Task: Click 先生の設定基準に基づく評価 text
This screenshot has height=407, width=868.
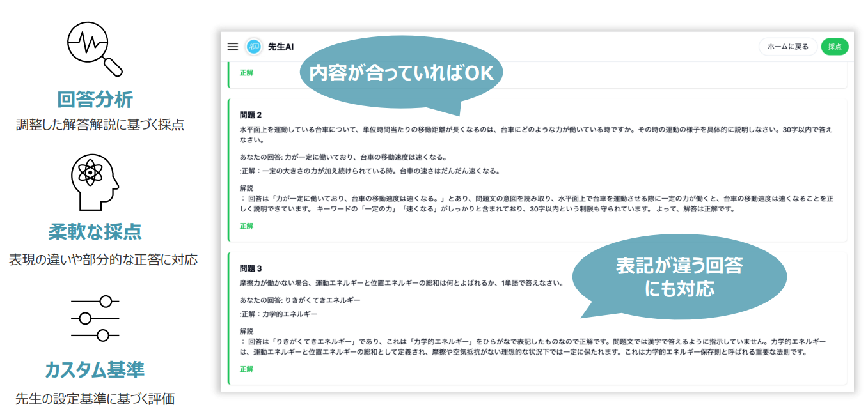Action: pyautogui.click(x=95, y=399)
